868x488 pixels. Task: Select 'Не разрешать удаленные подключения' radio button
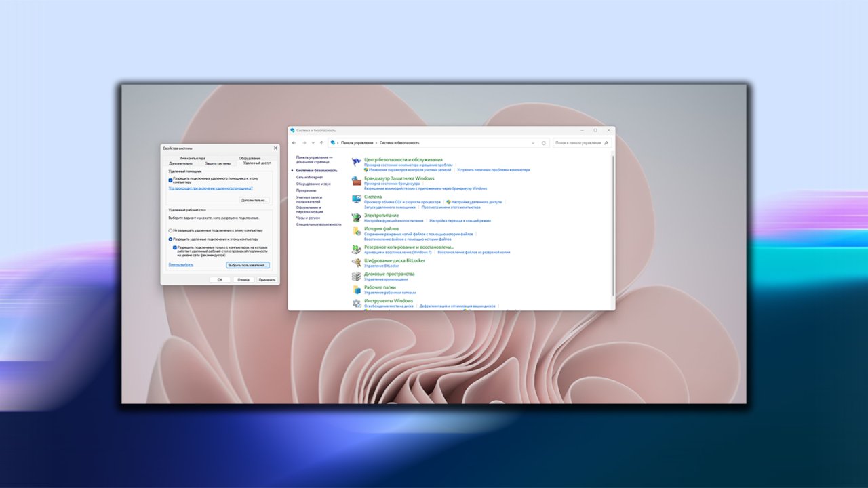[x=171, y=231]
